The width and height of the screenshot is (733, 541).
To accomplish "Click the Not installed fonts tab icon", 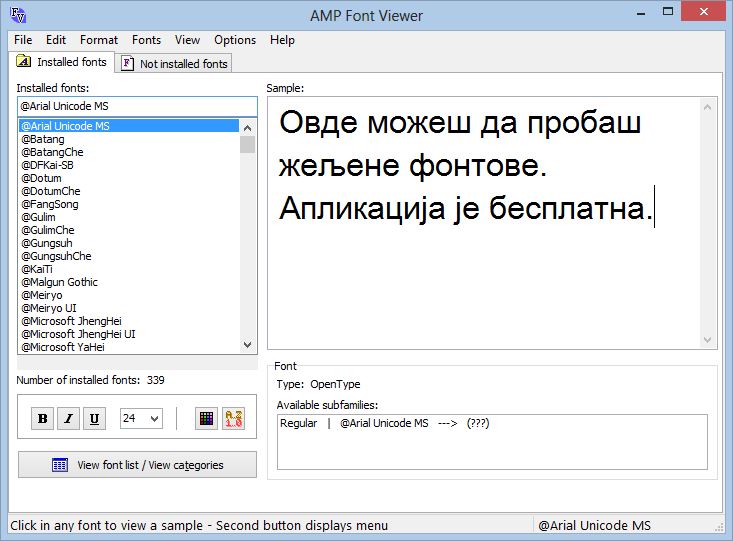I will coord(128,64).
